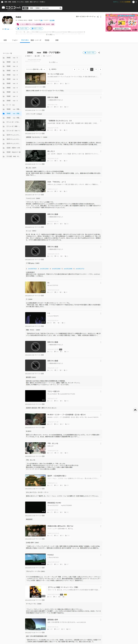
Task: Click the search magnifier icon
Action: click(60, 8)
